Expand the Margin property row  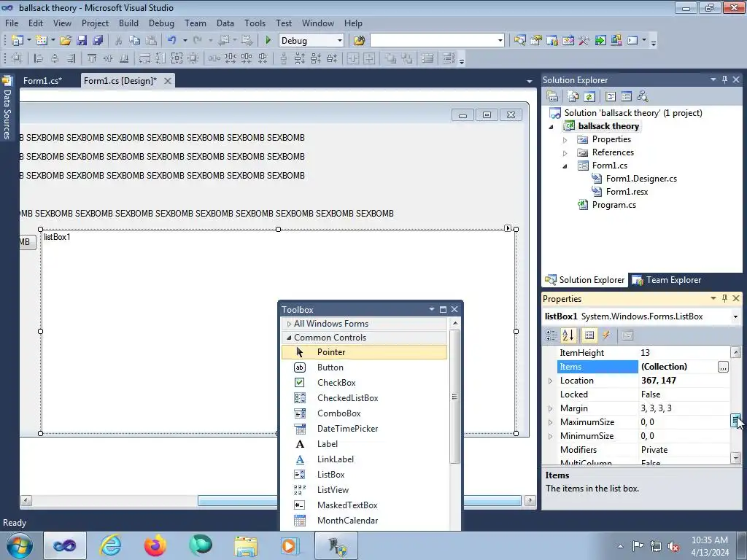(550, 408)
